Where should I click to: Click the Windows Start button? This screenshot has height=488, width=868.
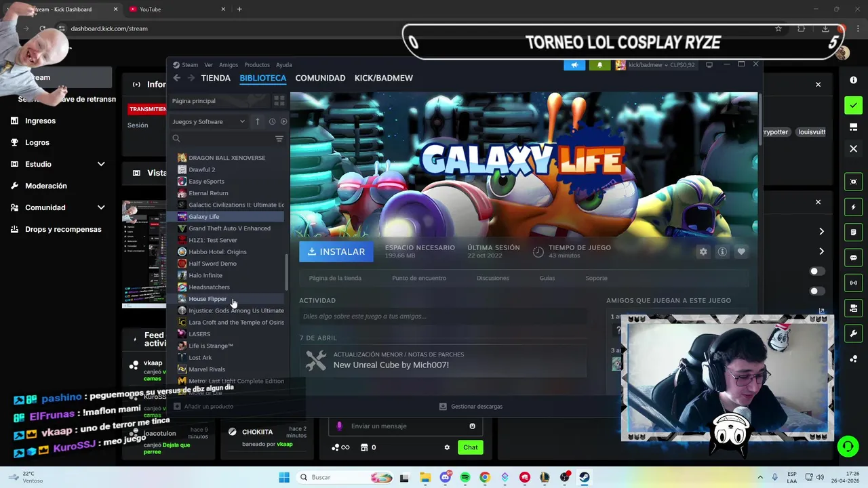tap(284, 477)
